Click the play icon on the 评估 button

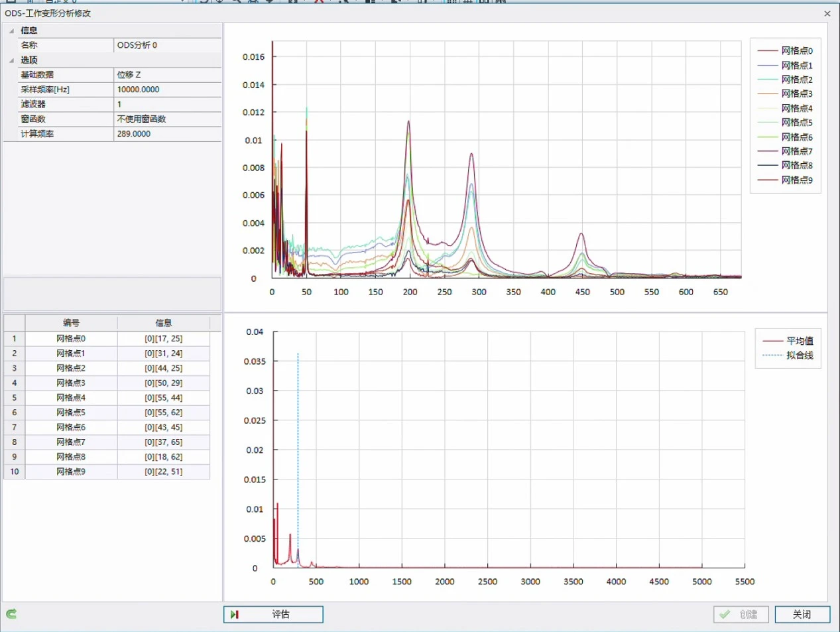point(234,615)
